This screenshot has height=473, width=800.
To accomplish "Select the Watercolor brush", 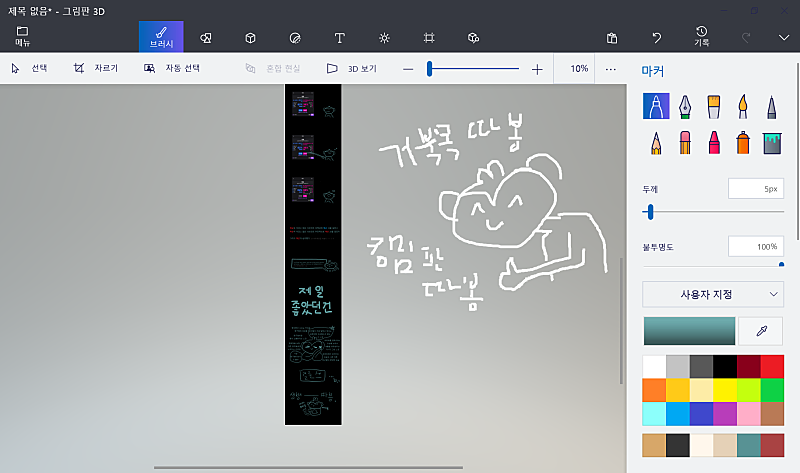I will point(743,107).
